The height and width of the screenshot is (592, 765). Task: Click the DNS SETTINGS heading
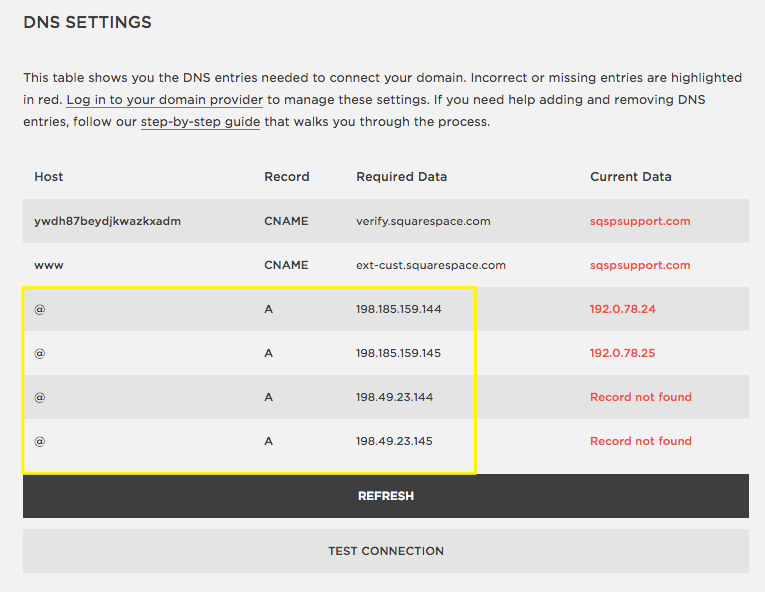click(88, 22)
